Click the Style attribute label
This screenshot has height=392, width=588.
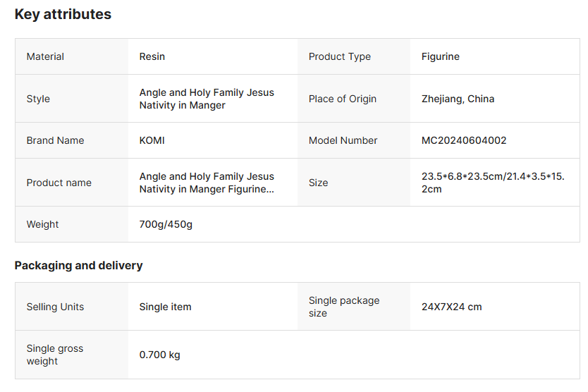click(x=38, y=99)
